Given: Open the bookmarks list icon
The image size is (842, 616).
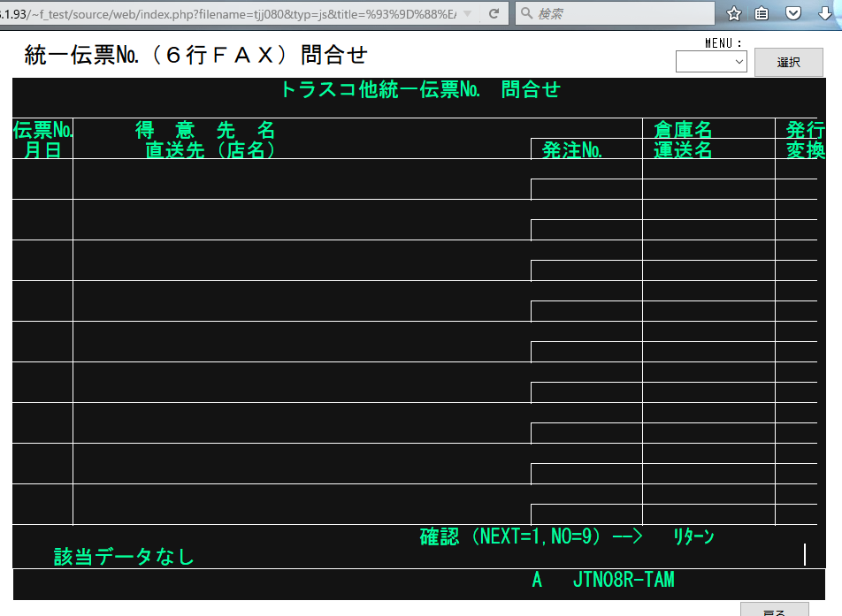Looking at the screenshot, I should pyautogui.click(x=762, y=13).
